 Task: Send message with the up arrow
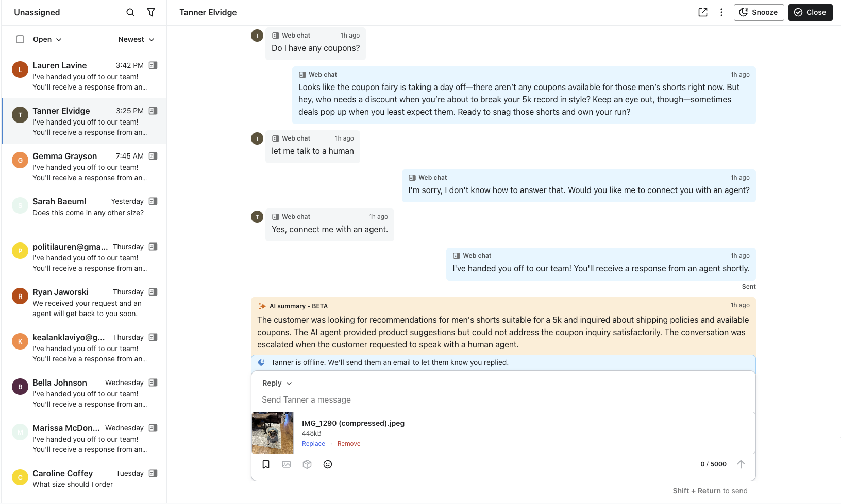[x=741, y=464]
